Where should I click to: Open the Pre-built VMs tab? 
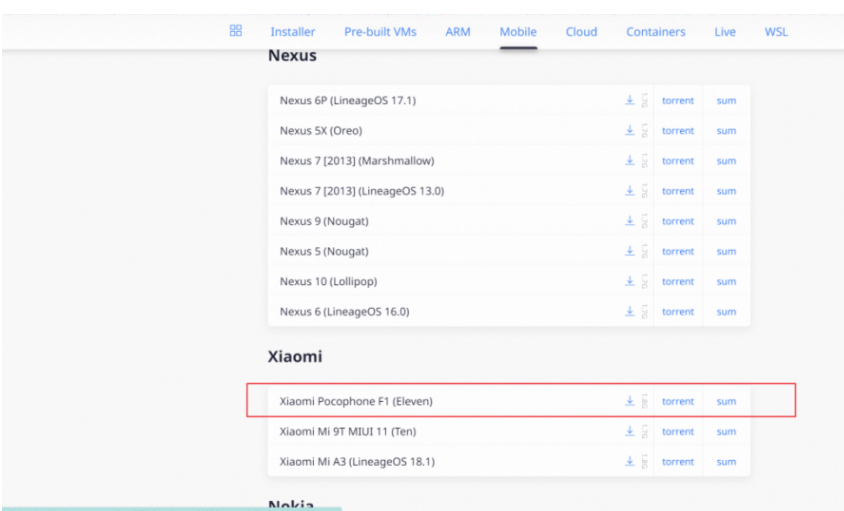tap(381, 32)
